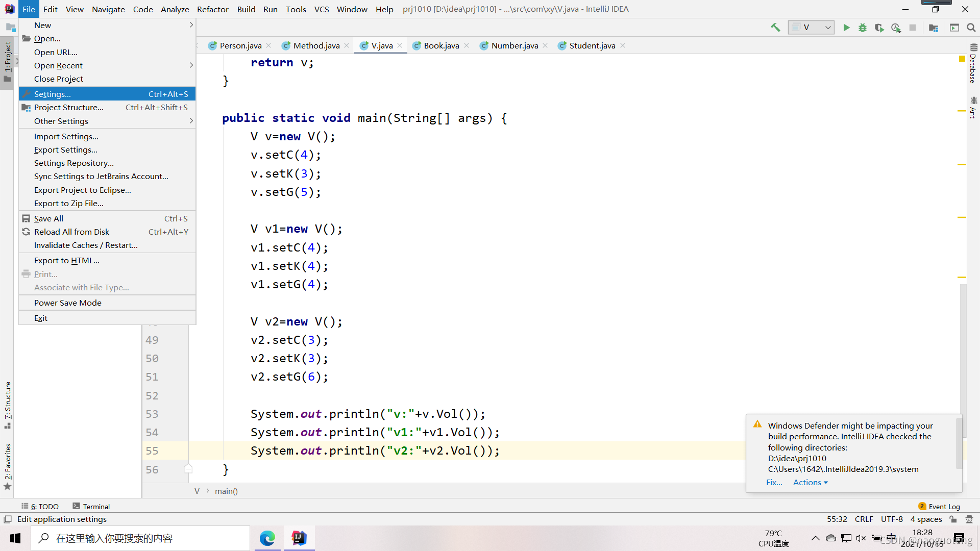Click the Fix... link in Defender notification
The image size is (980, 551).
coord(774,482)
